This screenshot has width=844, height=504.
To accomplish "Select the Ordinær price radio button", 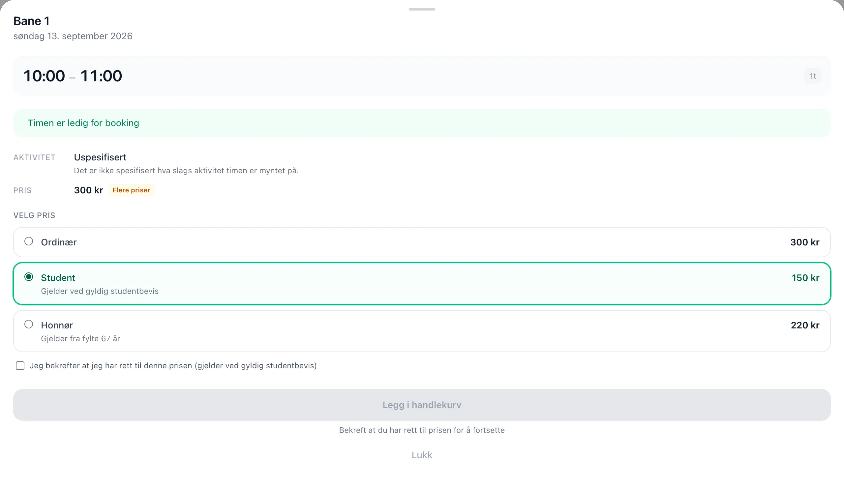I will tap(29, 241).
